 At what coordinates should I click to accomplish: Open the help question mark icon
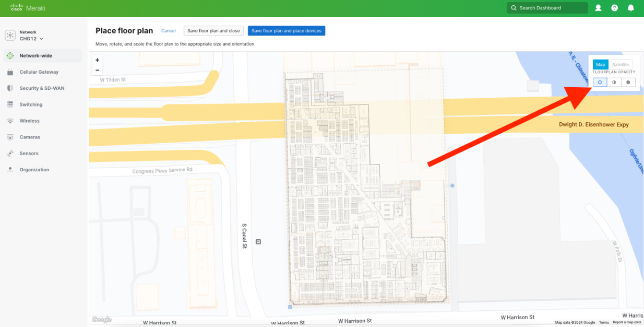tap(614, 8)
